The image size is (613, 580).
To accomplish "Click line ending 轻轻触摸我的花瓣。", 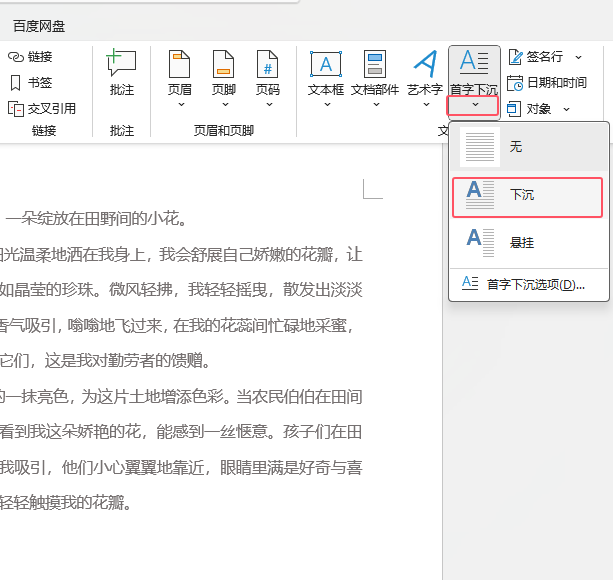I will (65, 502).
